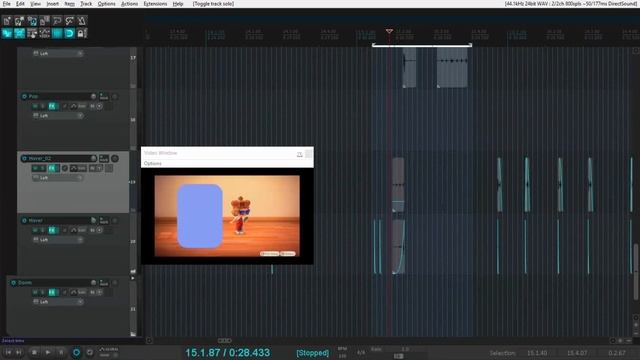Viewport: 640px width, 360px height.
Task: Click the Undo toolbar icon
Action: [57, 20]
